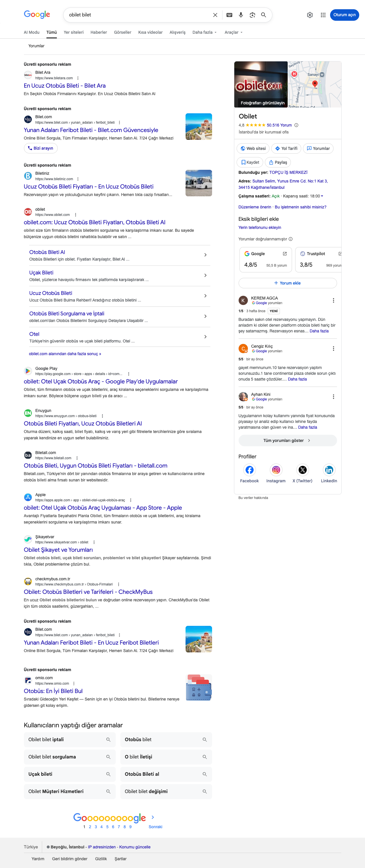Open Obilet map thumbnail
Screen dimensions: 365x868
coord(315,84)
